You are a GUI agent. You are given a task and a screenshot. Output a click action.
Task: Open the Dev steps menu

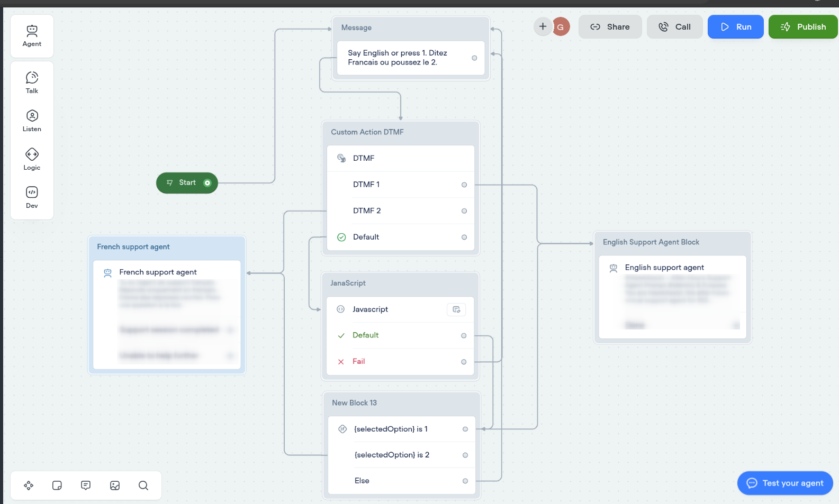[x=32, y=197]
